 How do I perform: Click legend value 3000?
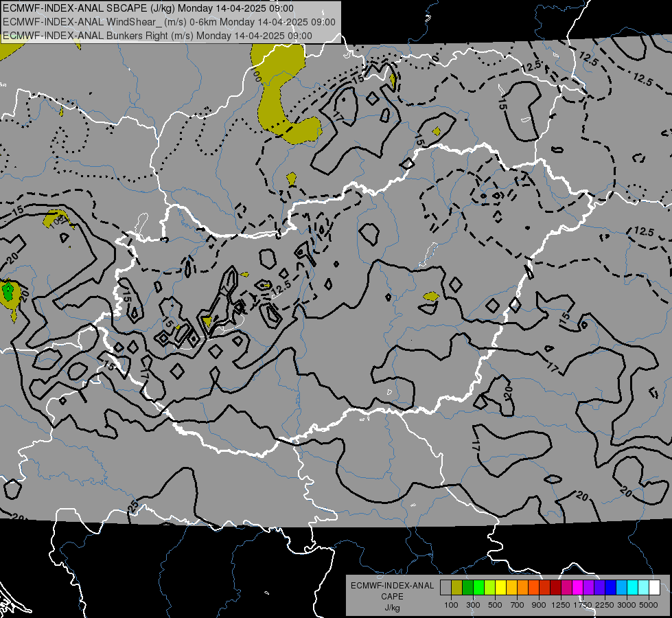click(x=627, y=605)
